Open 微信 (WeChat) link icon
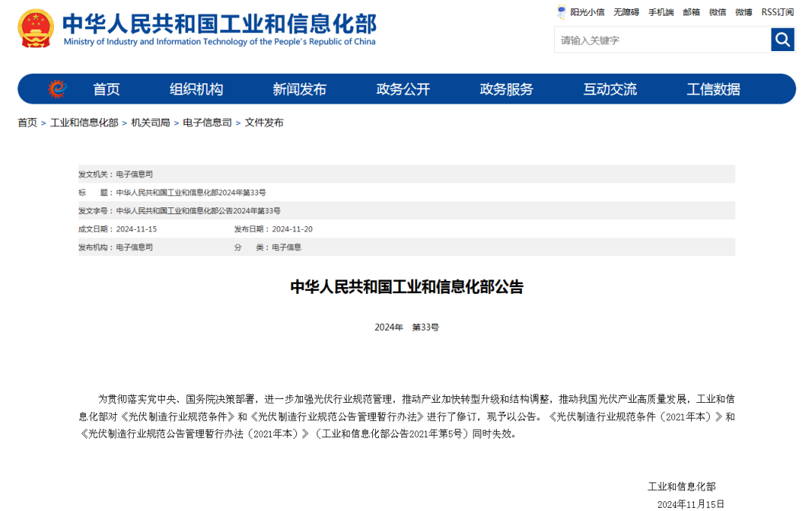The width and height of the screenshot is (812, 511). 717,11
